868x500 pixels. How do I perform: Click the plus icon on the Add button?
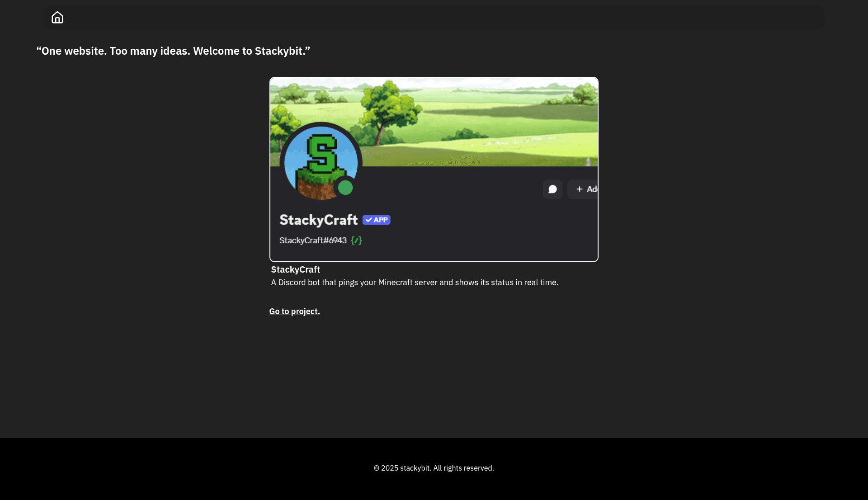click(x=580, y=189)
